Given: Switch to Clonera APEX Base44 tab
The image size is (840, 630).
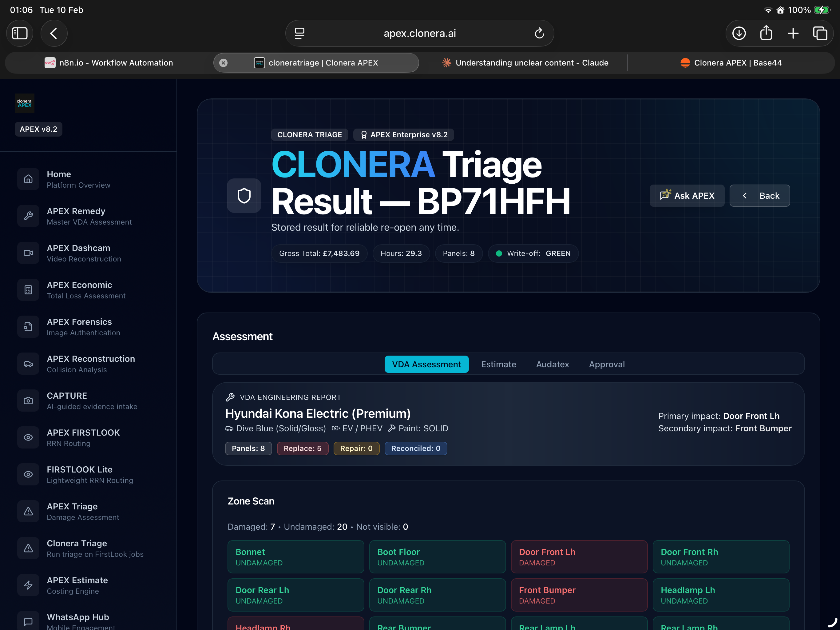Looking at the screenshot, I should click(731, 63).
